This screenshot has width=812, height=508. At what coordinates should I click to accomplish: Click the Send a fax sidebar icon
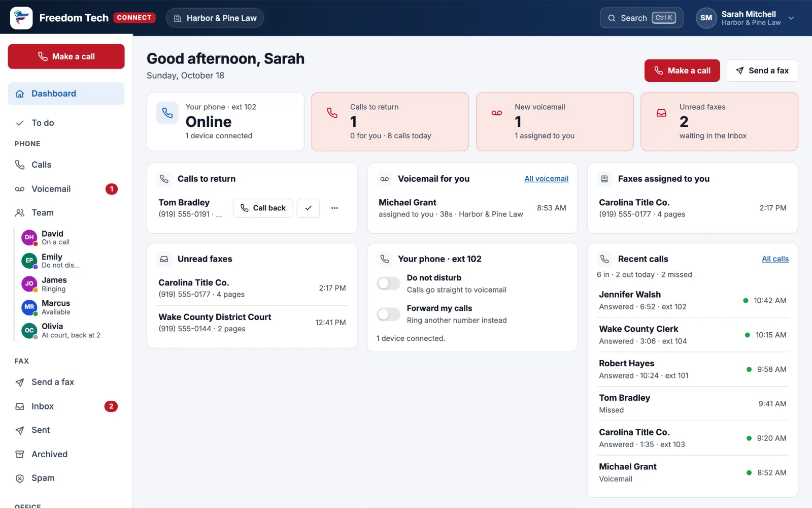coord(20,382)
